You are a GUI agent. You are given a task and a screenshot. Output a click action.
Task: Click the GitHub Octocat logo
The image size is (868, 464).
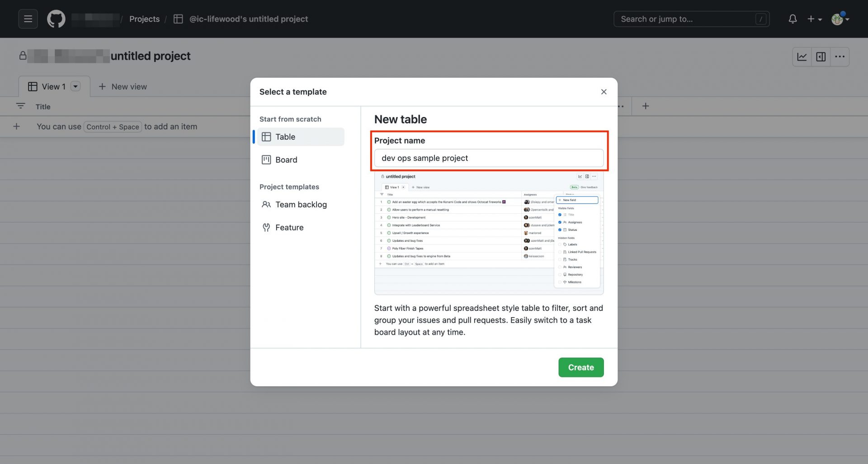[56, 19]
